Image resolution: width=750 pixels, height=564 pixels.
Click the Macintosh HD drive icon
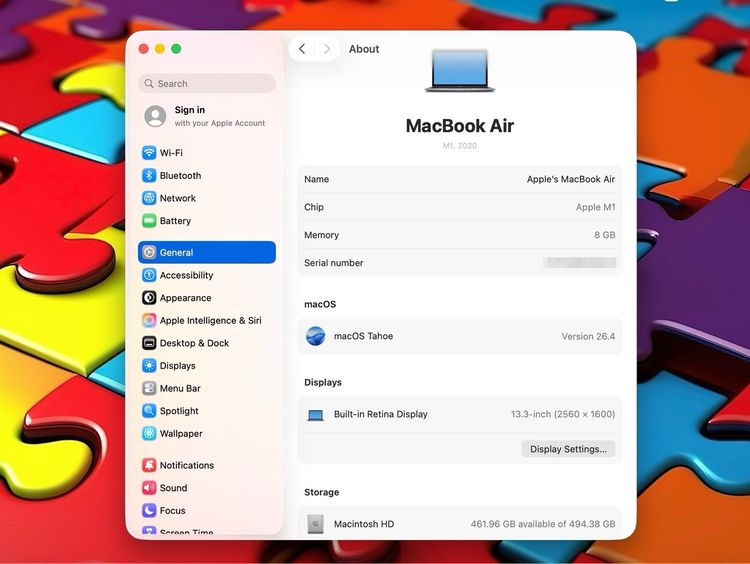pos(315,524)
